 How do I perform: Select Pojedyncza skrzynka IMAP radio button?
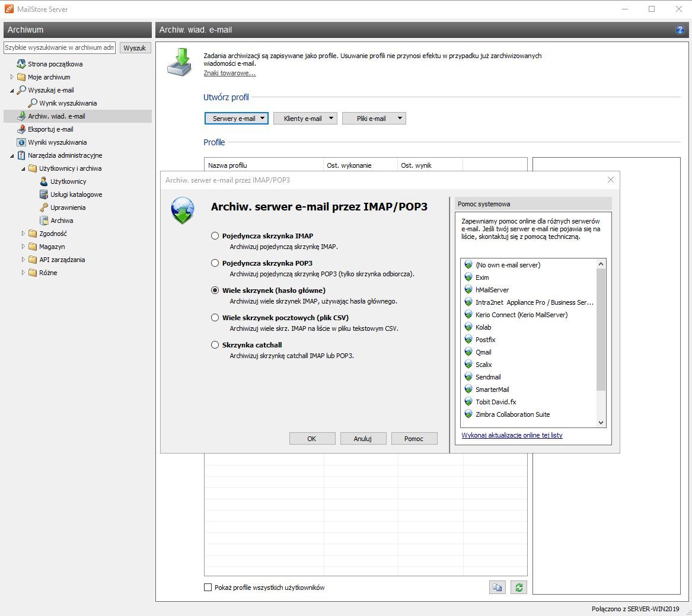tap(215, 235)
